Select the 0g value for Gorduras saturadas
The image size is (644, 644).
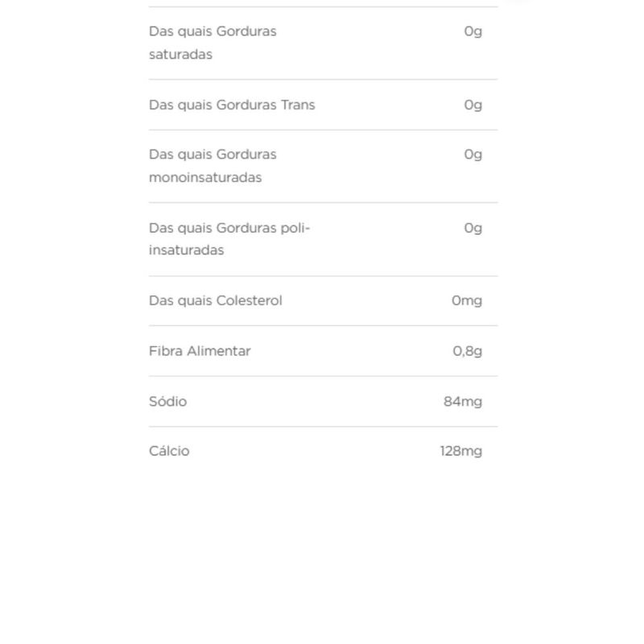point(473,31)
